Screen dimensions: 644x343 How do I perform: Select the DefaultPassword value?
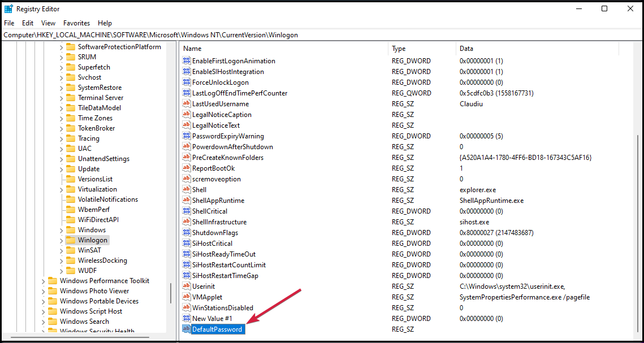[217, 329]
